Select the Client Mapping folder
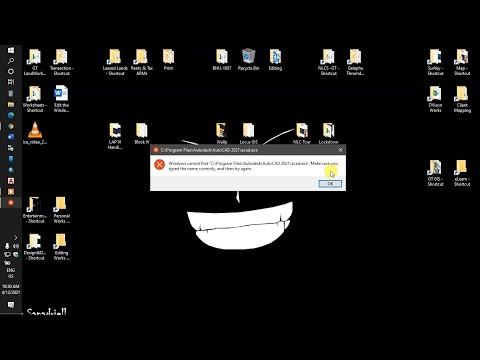The width and height of the screenshot is (480, 360). (462, 99)
